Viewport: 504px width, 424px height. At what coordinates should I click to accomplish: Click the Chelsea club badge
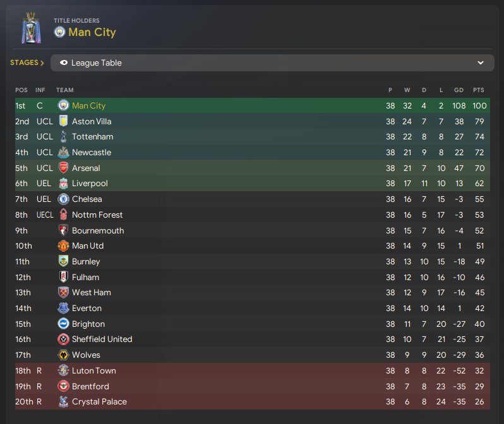[x=63, y=199]
